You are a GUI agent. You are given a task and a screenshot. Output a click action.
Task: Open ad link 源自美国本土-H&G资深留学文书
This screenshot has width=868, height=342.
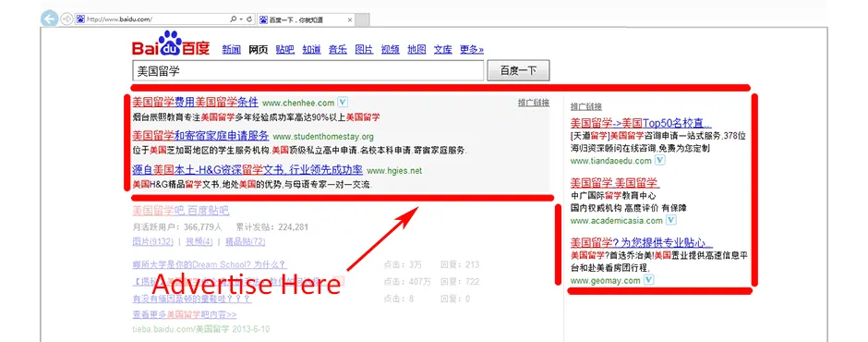(247, 170)
